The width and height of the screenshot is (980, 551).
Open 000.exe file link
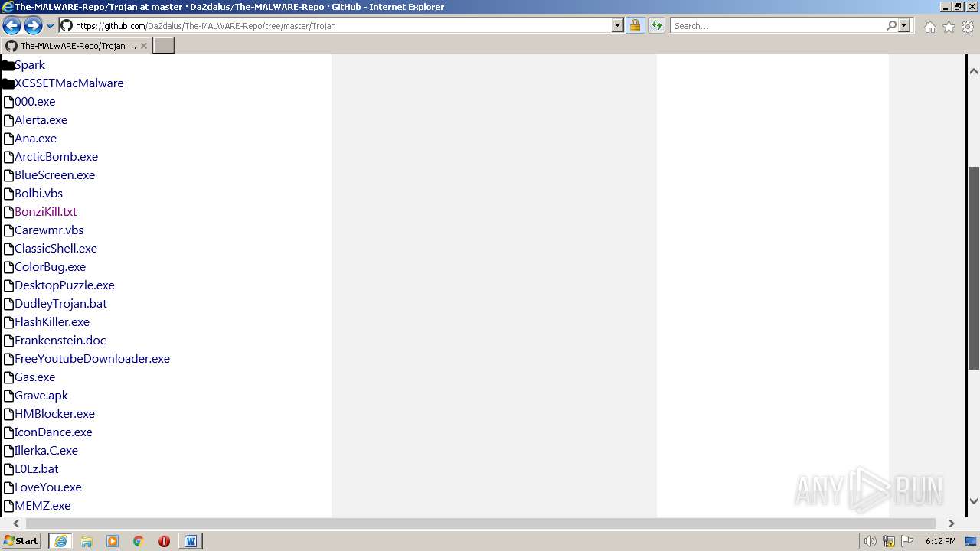pyautogui.click(x=34, y=102)
